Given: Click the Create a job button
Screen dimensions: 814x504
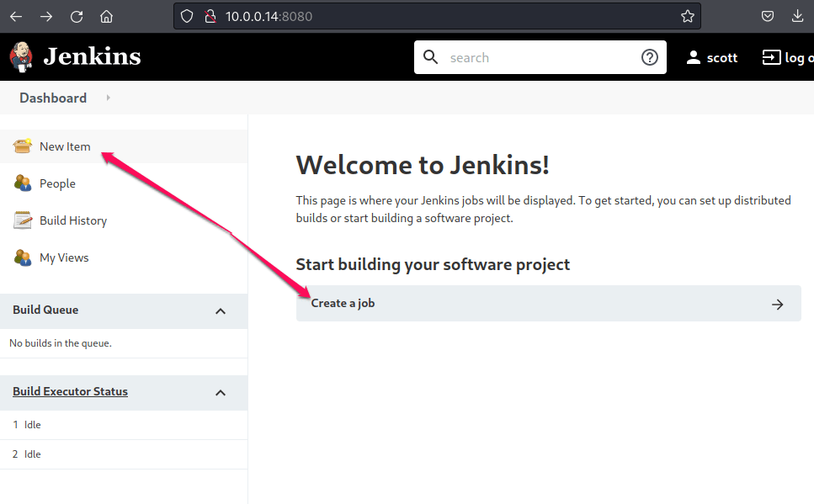Looking at the screenshot, I should pyautogui.click(x=547, y=304).
